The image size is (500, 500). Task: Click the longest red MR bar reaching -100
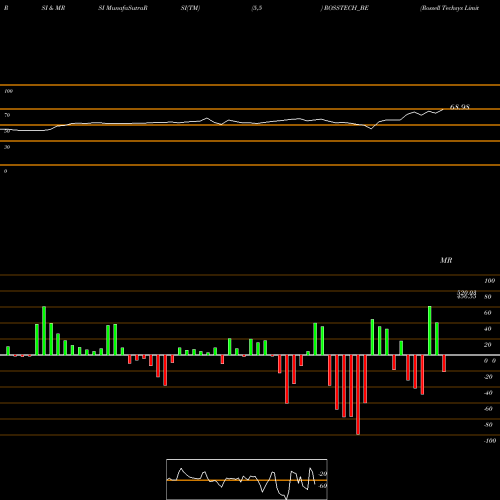click(x=358, y=395)
